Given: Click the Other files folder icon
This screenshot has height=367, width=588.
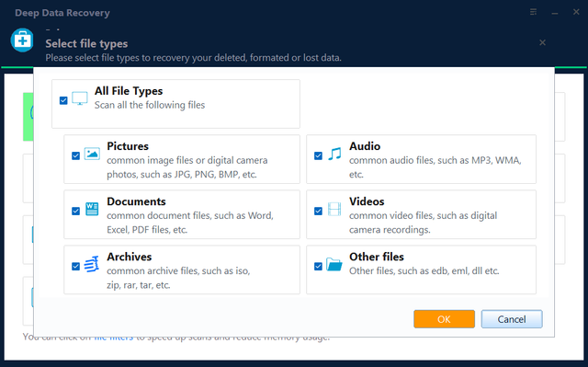Looking at the screenshot, I should coord(334,264).
